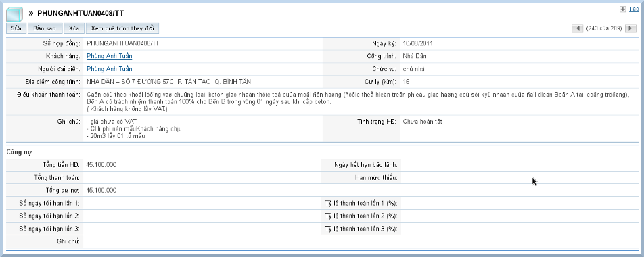This screenshot has width=644, height=257.
Task: Open Xem quá trình thay đổi
Action: coord(122,28)
